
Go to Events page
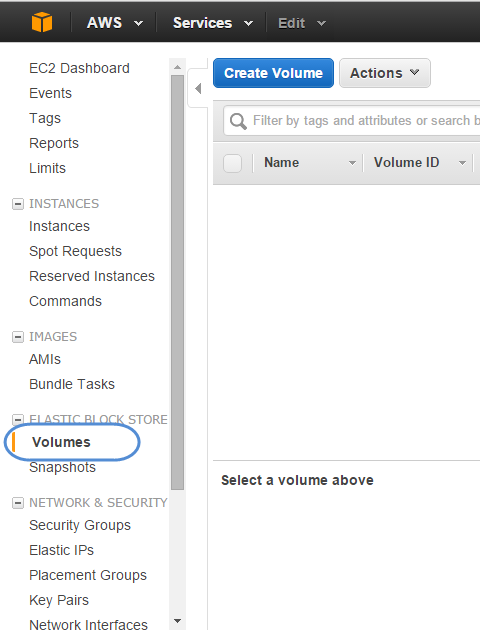[x=50, y=93]
